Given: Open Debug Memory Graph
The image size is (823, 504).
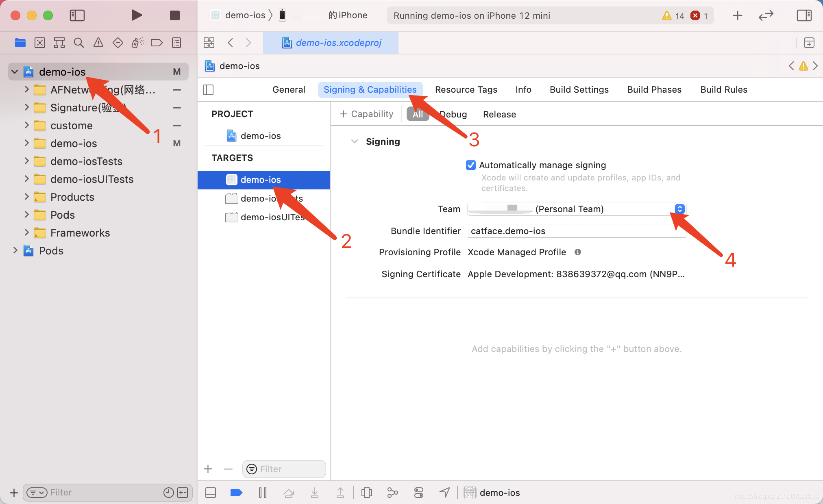Looking at the screenshot, I should [393, 493].
